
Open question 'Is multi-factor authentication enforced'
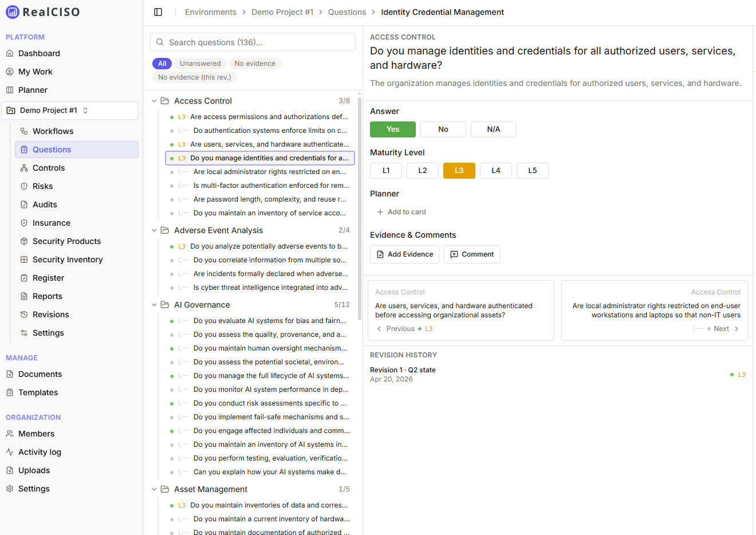[x=260, y=186]
